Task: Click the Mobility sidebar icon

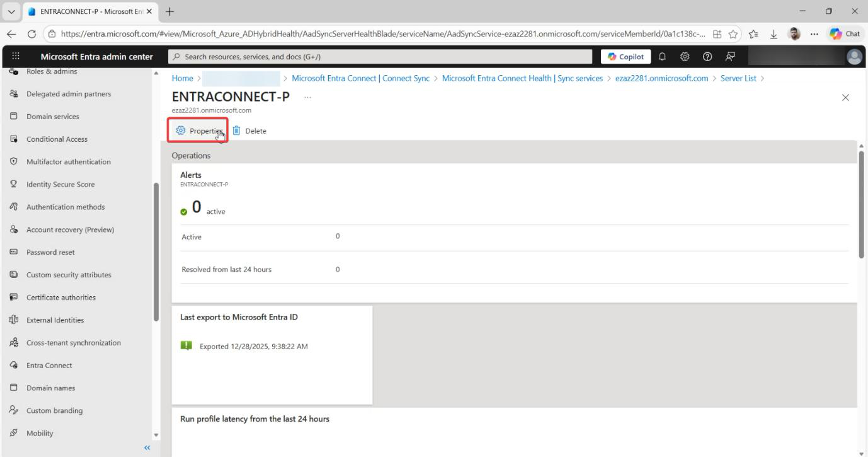Action: click(x=13, y=433)
